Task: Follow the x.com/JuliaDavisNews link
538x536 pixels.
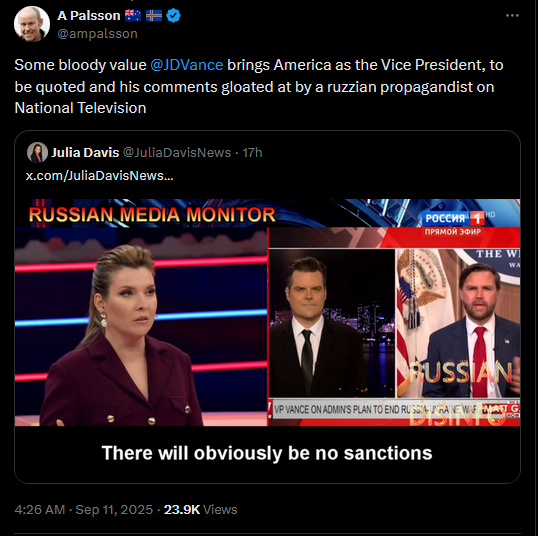Action: pyautogui.click(x=100, y=175)
